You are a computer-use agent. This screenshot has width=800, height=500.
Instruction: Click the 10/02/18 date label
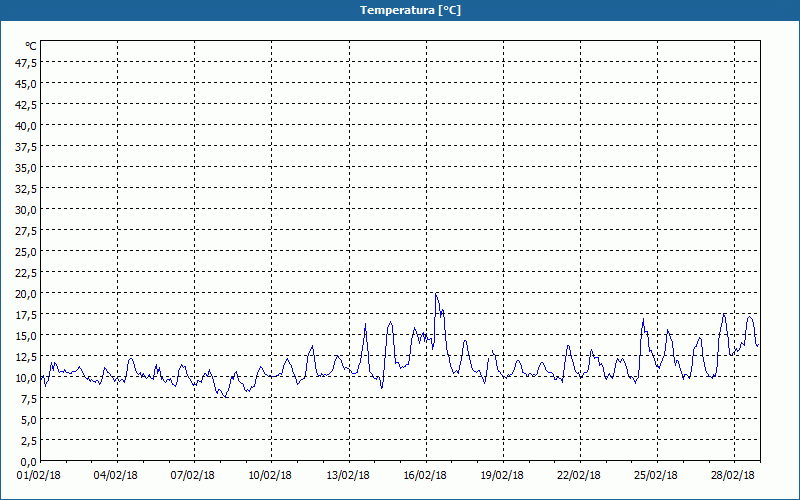coord(270,476)
